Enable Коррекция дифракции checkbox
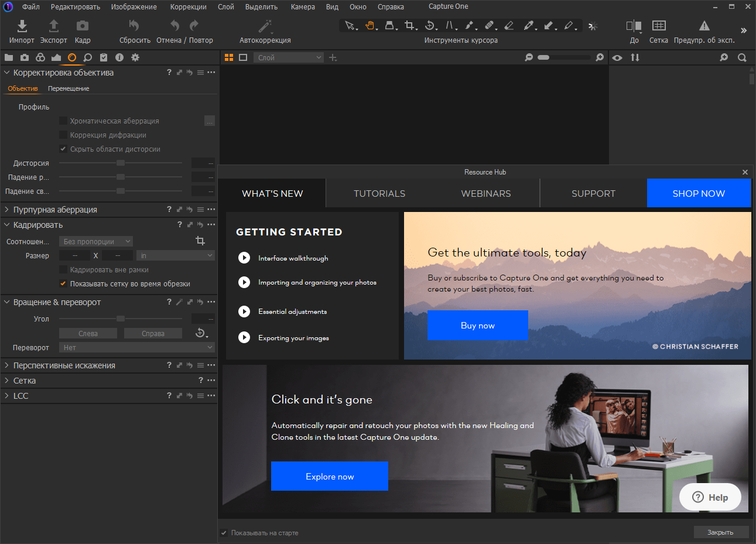 [x=63, y=135]
